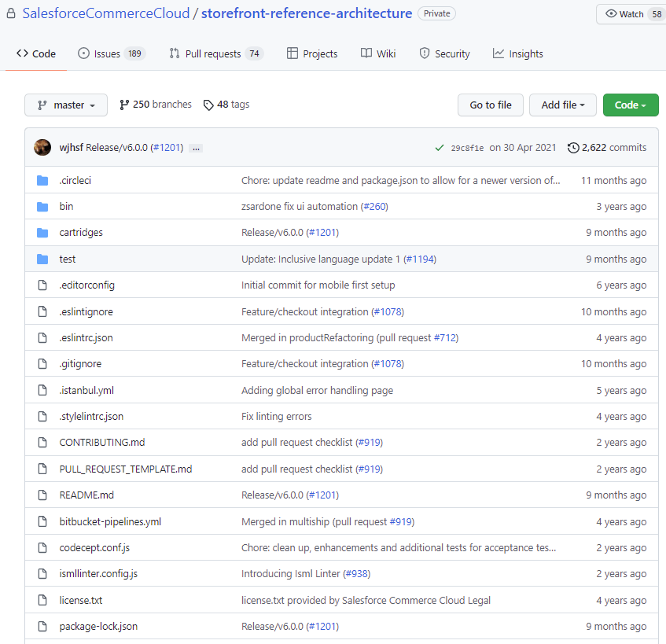Open commit hash 29c8f1e
Image resolution: width=666 pixels, height=644 pixels.
coord(467,148)
